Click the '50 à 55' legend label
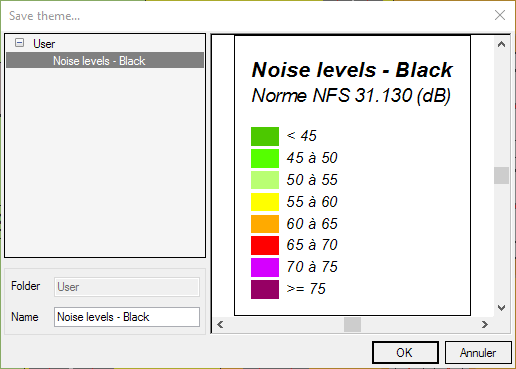Viewport: 516px width, 369px height. 312,180
